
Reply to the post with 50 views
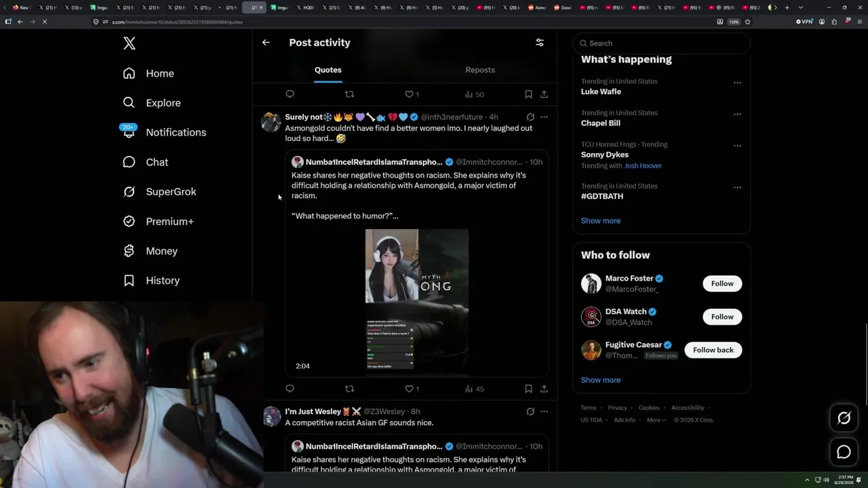[x=290, y=94]
